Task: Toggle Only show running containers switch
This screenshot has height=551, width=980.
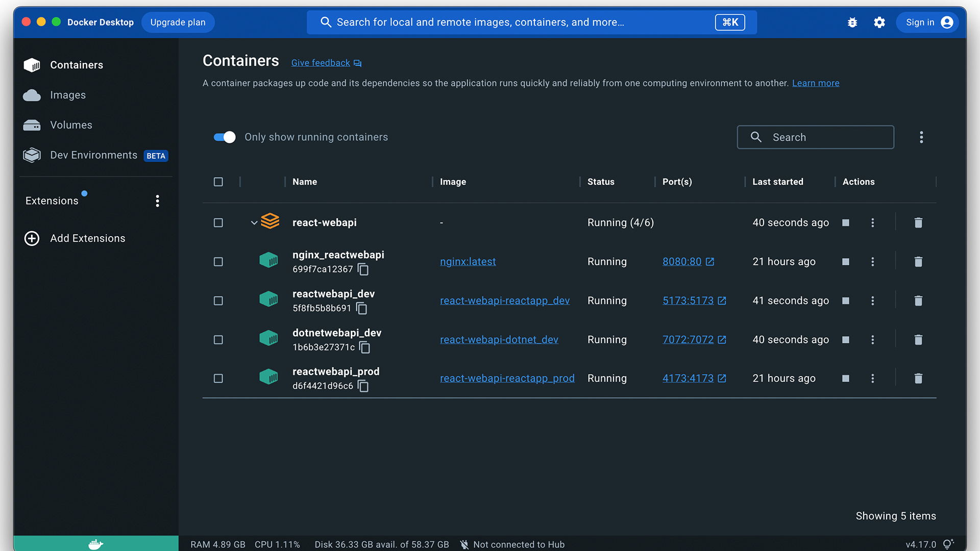Action: tap(225, 137)
